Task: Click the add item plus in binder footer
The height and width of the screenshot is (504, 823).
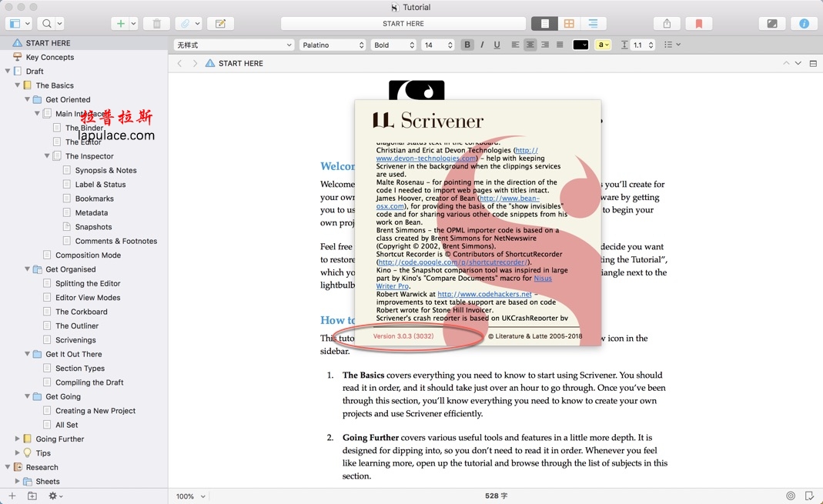Action: pos(12,496)
